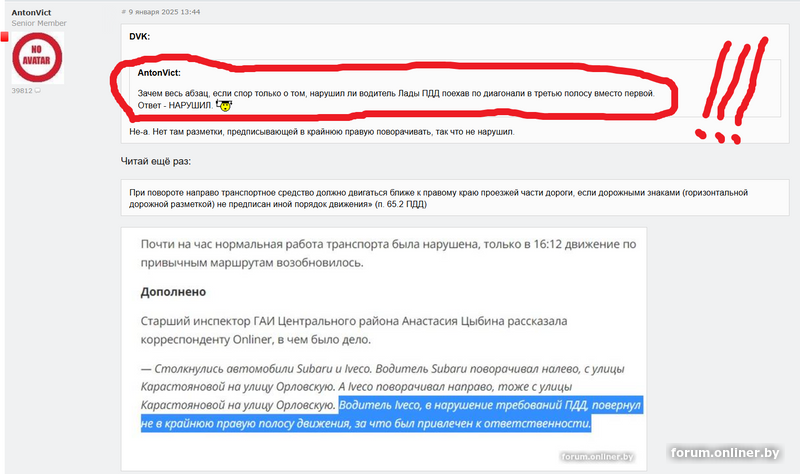This screenshot has width=800, height=474.
Task: Click the nested AntonVict quote author name
Action: point(159,73)
